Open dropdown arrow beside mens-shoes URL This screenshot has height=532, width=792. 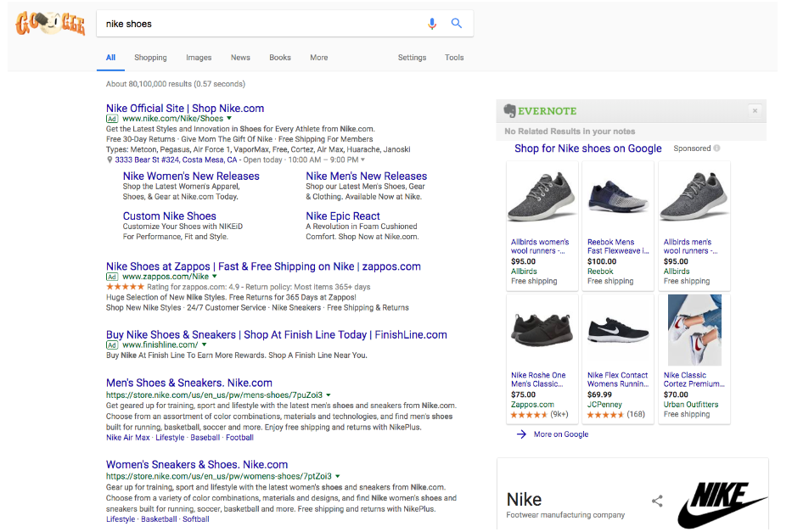pyautogui.click(x=329, y=395)
